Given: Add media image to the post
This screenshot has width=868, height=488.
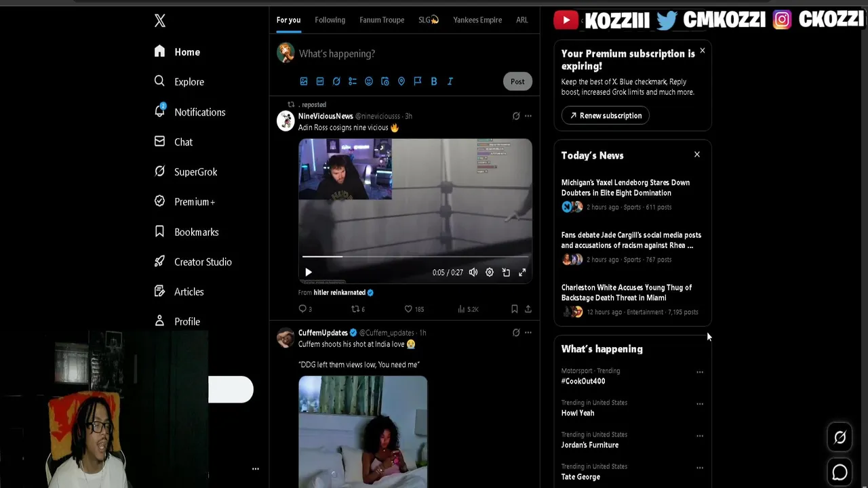Looking at the screenshot, I should tap(304, 81).
